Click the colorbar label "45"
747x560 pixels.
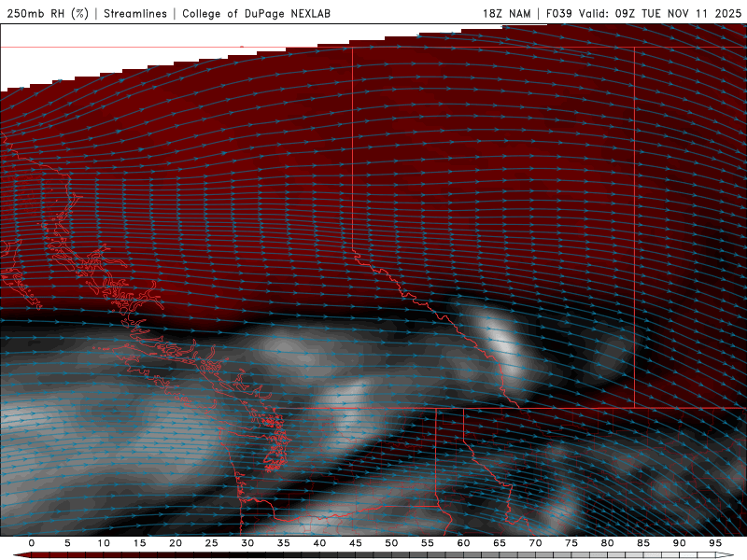356,543
